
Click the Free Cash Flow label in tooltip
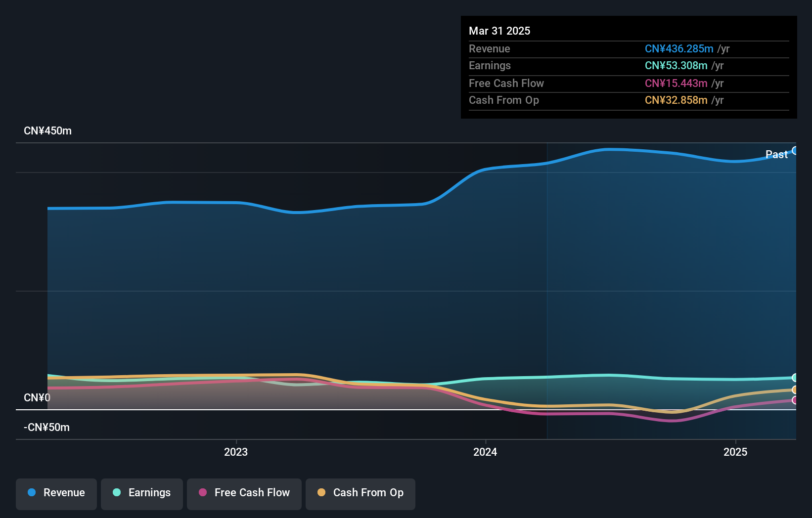(x=506, y=84)
